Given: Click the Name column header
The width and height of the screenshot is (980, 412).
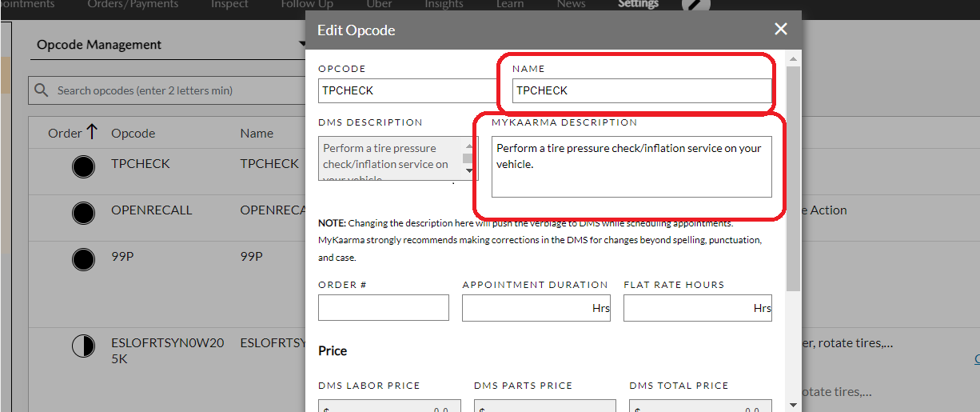Looking at the screenshot, I should point(257,134).
